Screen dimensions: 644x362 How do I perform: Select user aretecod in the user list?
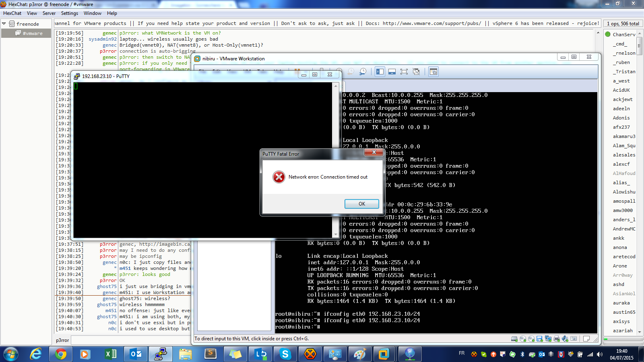pos(624,257)
